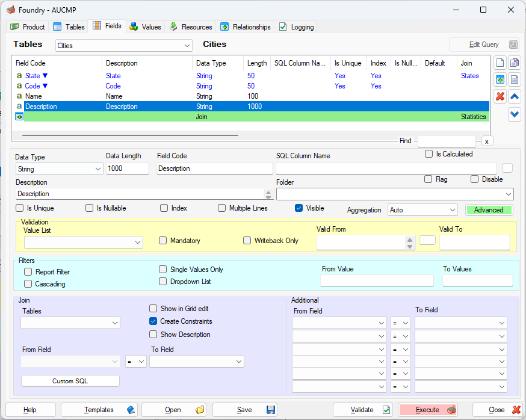The height and width of the screenshot is (420, 526).
Task: Click the floppy disk icon on Save button
Action: click(270, 410)
